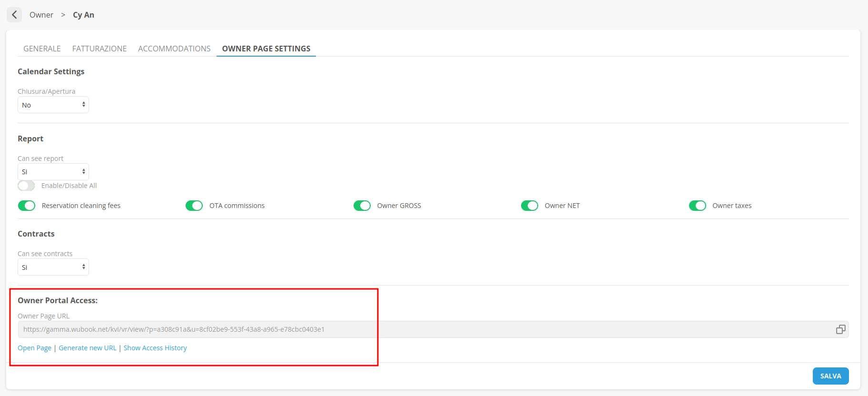Open Can see contracts dropdown
The height and width of the screenshot is (396, 868).
pyautogui.click(x=53, y=267)
